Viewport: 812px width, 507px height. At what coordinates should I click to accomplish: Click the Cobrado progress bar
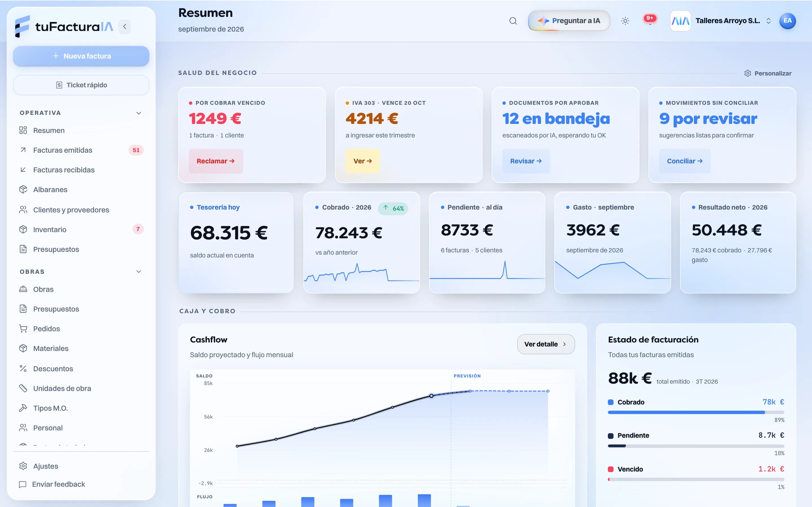tap(696, 412)
